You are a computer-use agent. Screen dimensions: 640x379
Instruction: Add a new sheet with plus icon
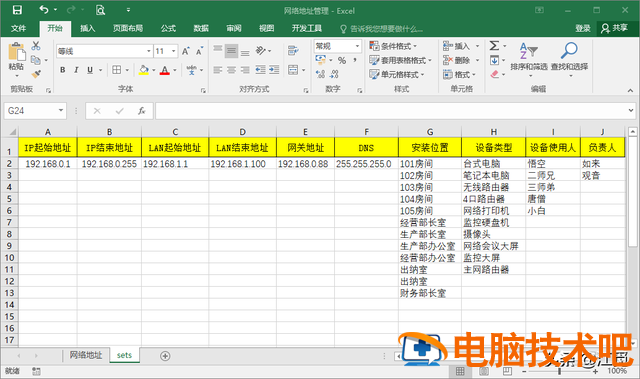165,356
